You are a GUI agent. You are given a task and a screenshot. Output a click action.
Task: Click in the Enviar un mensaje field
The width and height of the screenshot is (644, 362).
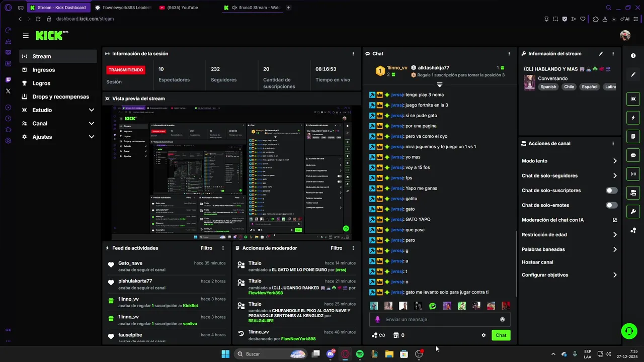[x=440, y=319]
